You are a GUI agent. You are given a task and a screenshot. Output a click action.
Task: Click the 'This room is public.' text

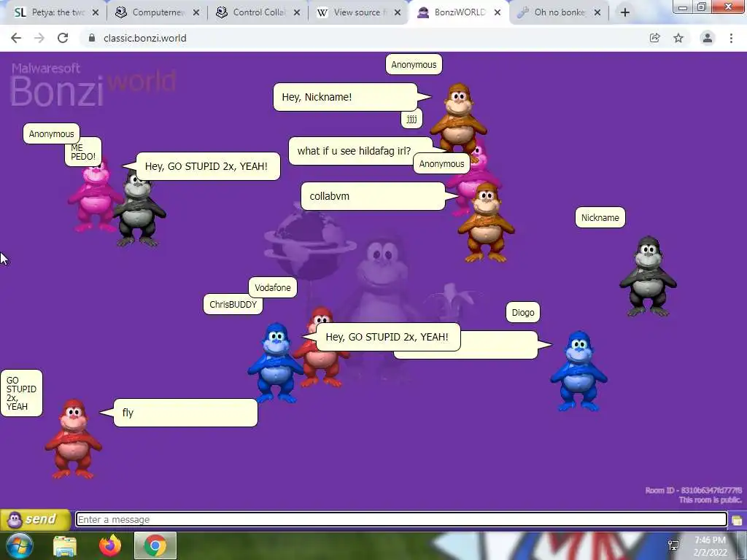pyautogui.click(x=710, y=500)
